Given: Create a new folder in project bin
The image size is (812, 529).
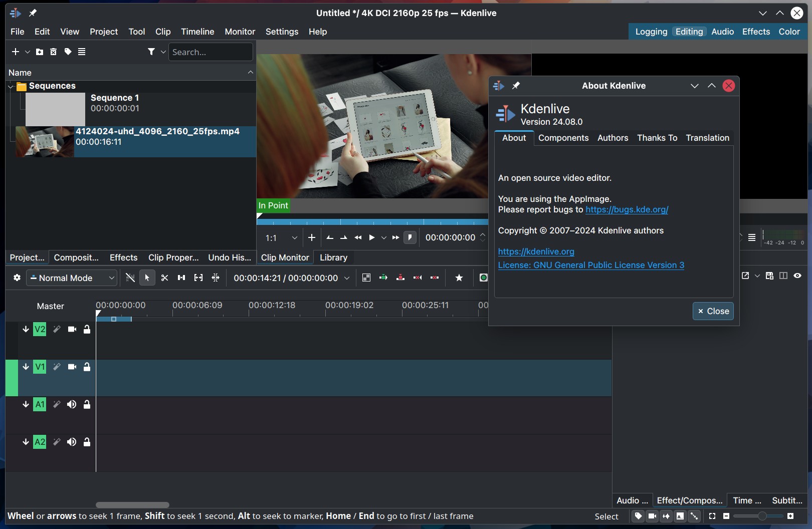Looking at the screenshot, I should [x=40, y=52].
